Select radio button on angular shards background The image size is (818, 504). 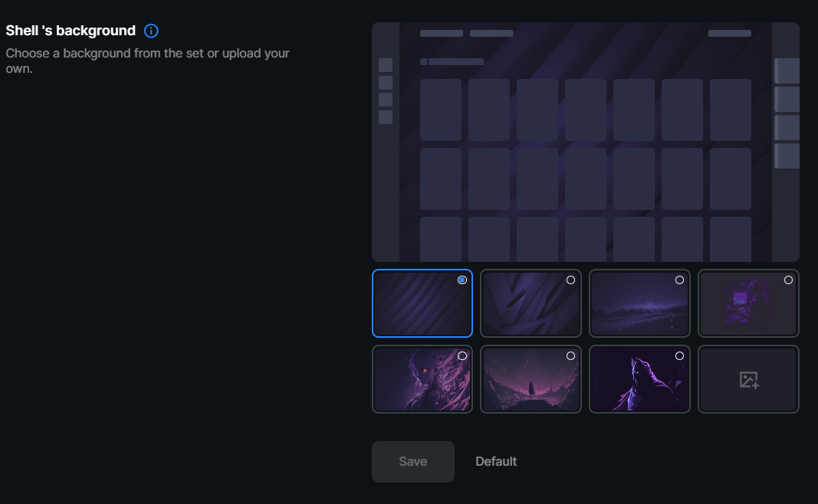click(x=570, y=280)
